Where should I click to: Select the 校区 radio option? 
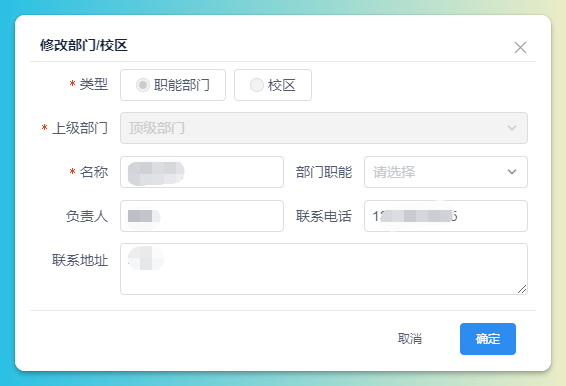273,85
